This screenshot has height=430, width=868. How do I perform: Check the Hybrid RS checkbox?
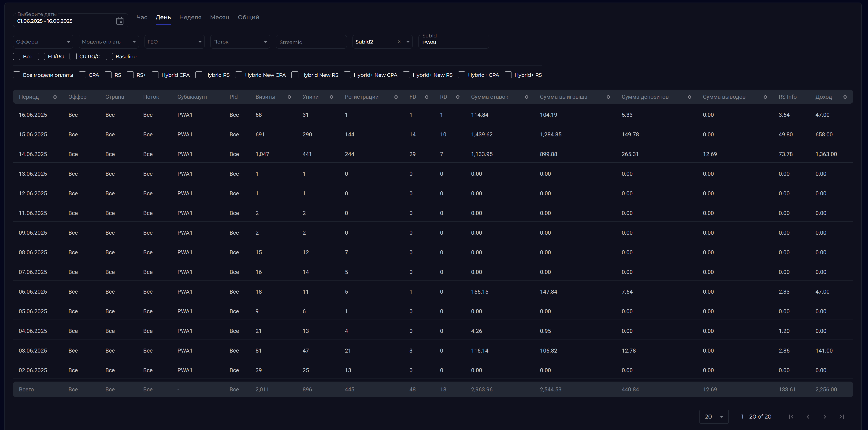click(199, 75)
